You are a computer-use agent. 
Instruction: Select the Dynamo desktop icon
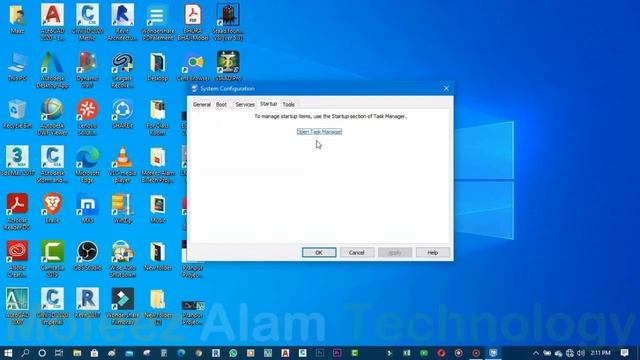click(87, 69)
